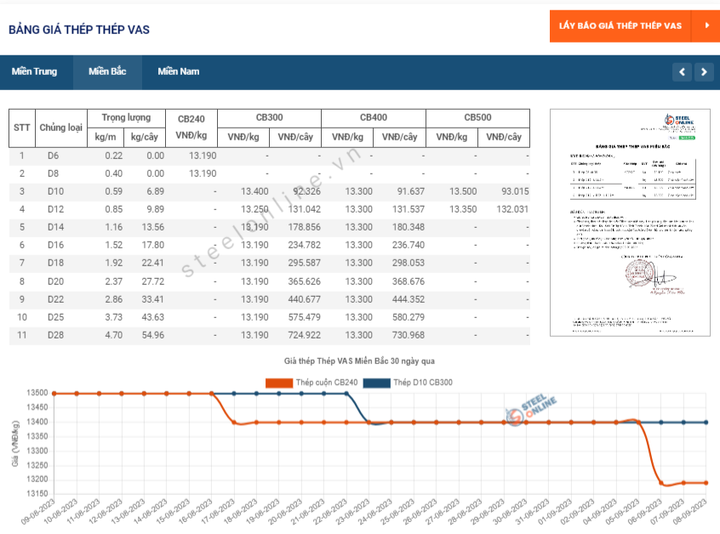720x534 pixels.
Task: Select the D6 row type cell
Action: pos(53,156)
